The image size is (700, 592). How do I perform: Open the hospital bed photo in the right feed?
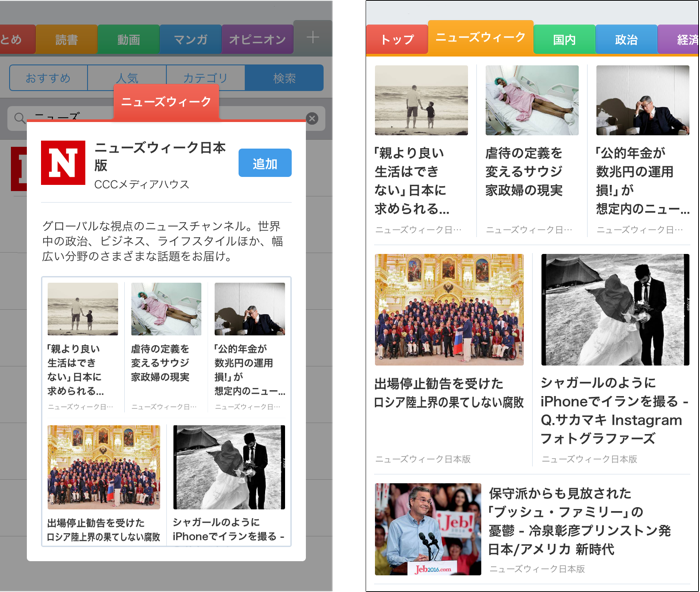pyautogui.click(x=532, y=100)
